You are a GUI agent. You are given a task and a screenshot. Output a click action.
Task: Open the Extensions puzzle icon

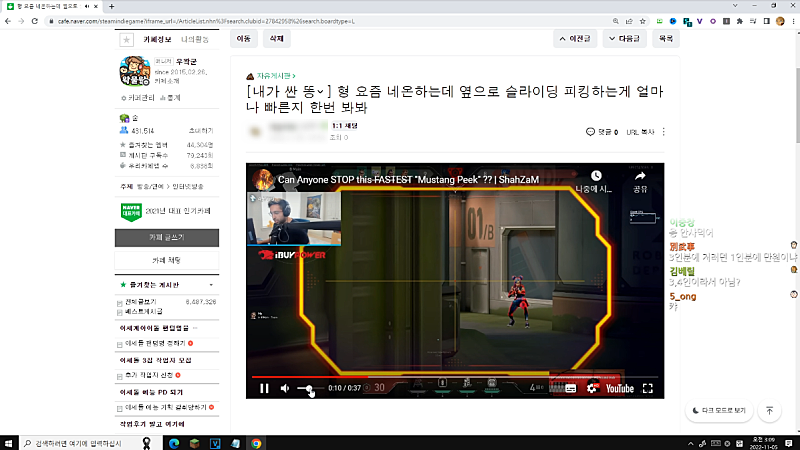point(739,21)
